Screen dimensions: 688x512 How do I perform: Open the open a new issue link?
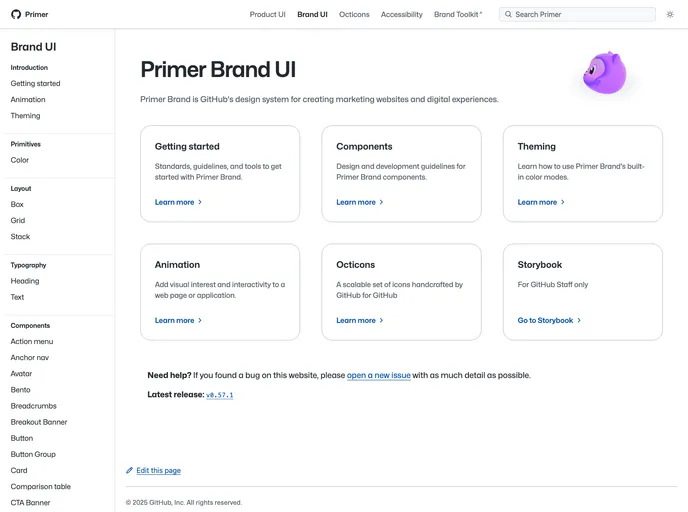click(x=379, y=376)
